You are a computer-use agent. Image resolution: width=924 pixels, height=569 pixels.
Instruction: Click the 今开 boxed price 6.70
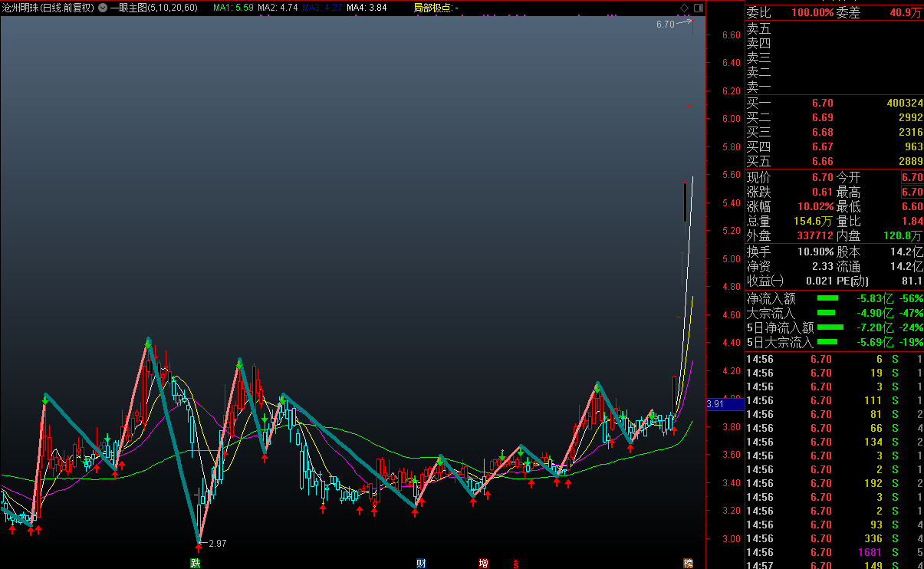pos(912,177)
